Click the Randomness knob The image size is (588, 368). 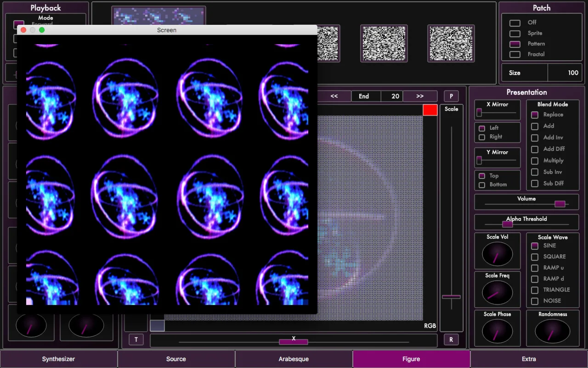click(x=552, y=331)
